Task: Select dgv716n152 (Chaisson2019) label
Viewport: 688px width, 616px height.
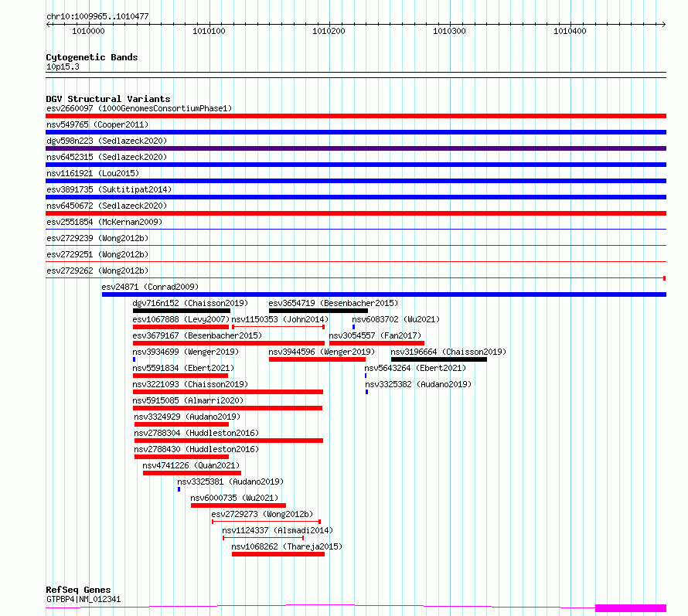Action: coord(190,303)
